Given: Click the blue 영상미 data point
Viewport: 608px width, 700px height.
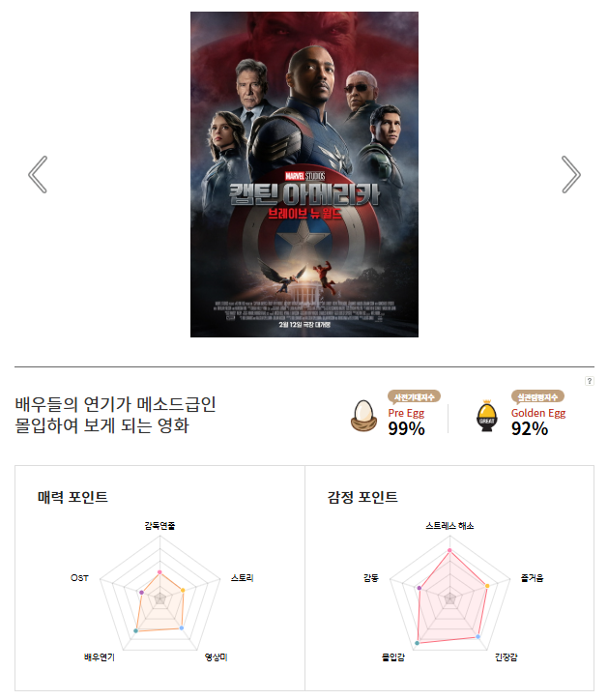Looking at the screenshot, I should [x=181, y=628].
